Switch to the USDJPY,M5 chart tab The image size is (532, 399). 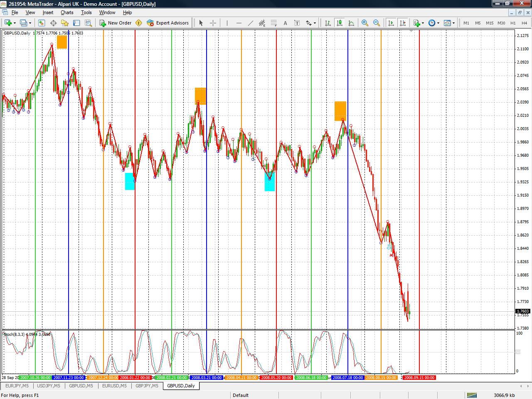coord(49,386)
